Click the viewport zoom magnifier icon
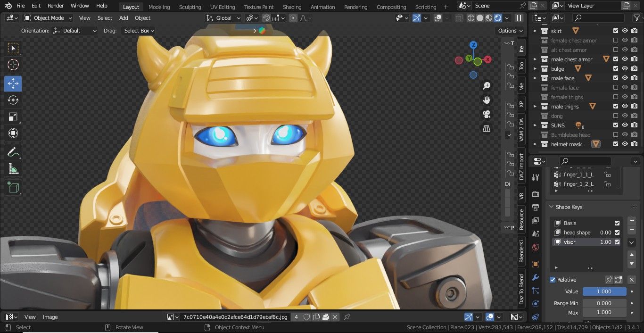 click(x=487, y=86)
